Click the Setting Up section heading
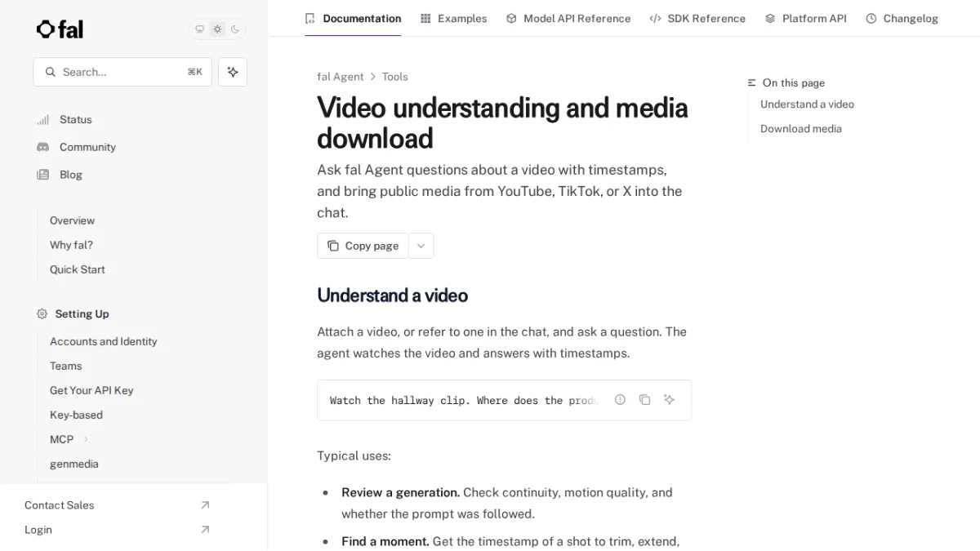The width and height of the screenshot is (980, 551). tap(82, 313)
